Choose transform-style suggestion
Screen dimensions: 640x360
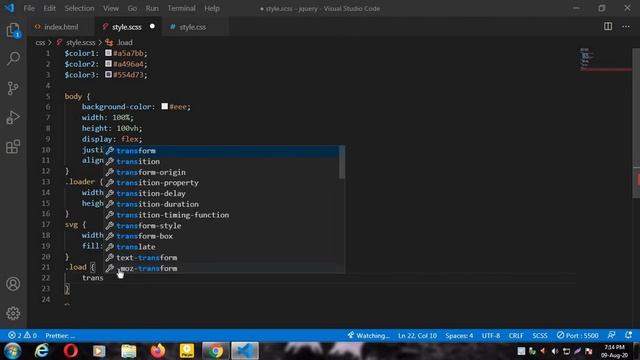click(222, 225)
